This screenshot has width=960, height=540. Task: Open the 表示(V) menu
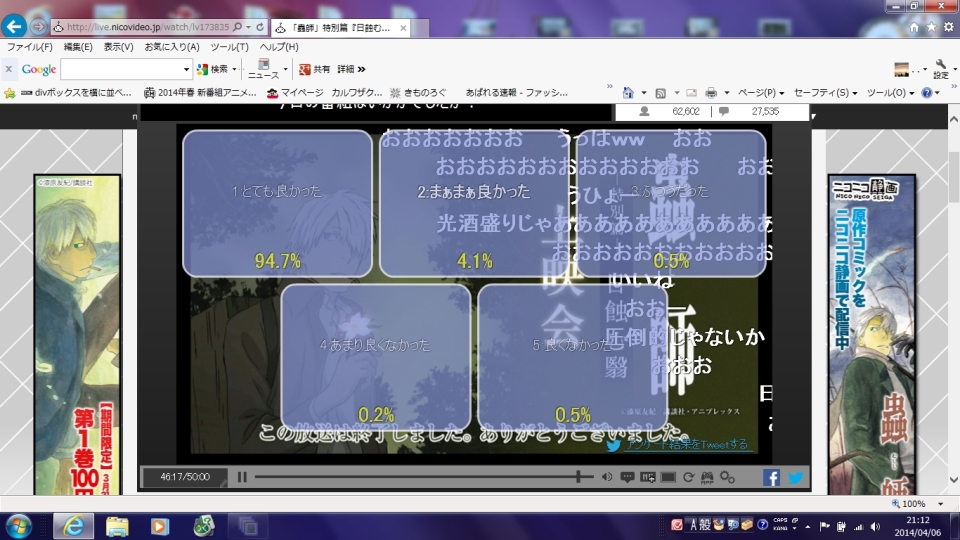(118, 47)
